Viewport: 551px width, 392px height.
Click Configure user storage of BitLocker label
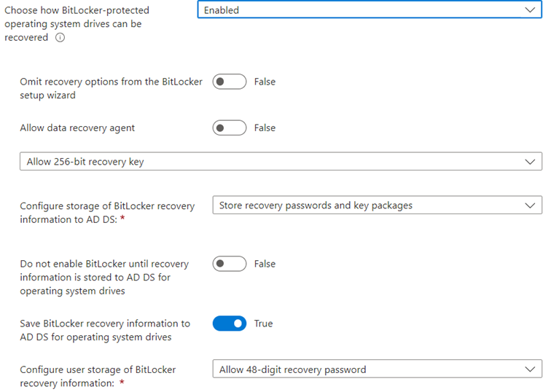pyautogui.click(x=98, y=376)
